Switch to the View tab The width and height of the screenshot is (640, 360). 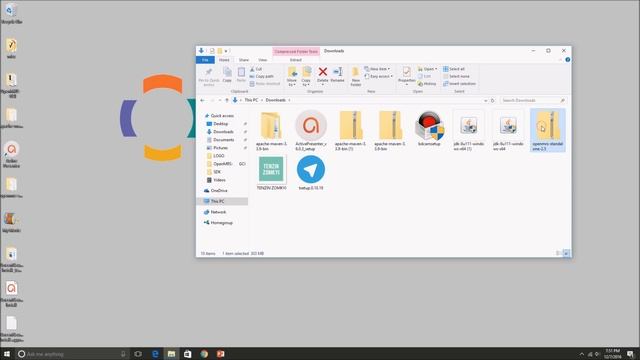262,60
